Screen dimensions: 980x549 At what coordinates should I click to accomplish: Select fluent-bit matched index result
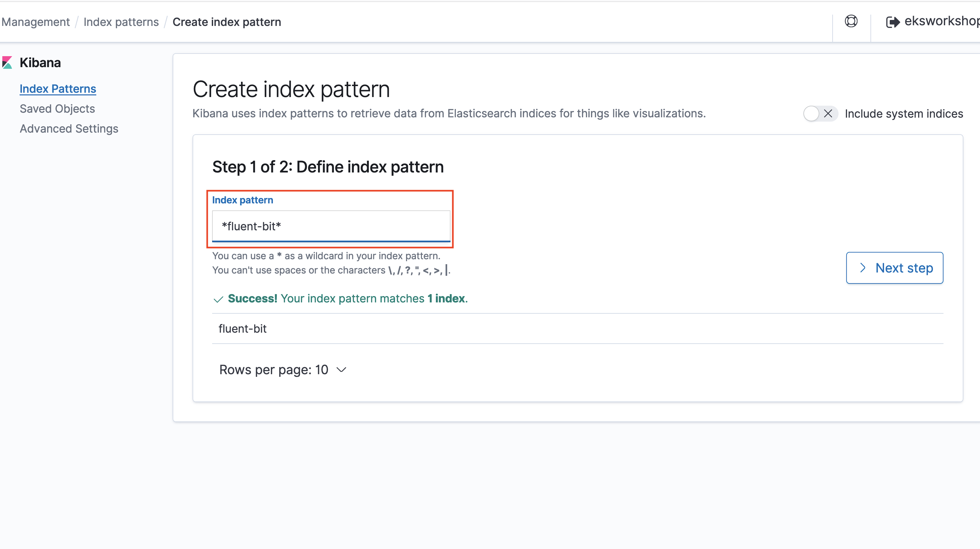pyautogui.click(x=242, y=329)
